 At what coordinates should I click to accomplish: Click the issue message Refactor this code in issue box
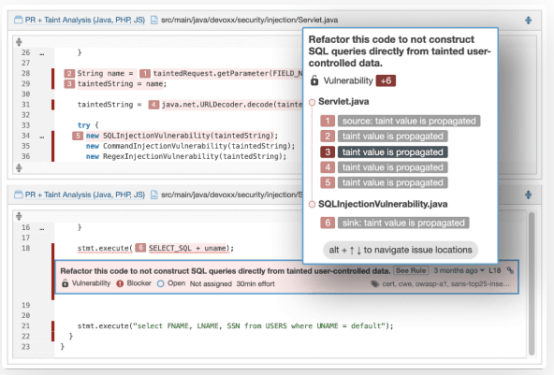click(225, 271)
